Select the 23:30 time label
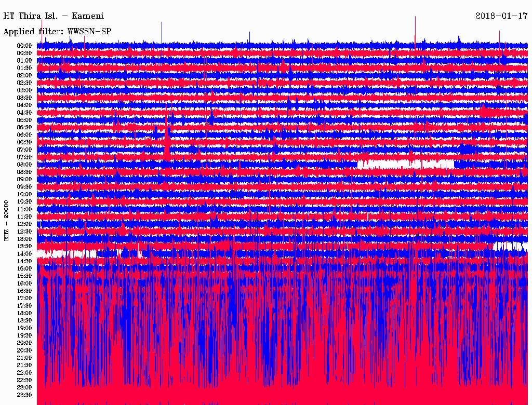Viewport: 532px width, 405px height. point(24,395)
